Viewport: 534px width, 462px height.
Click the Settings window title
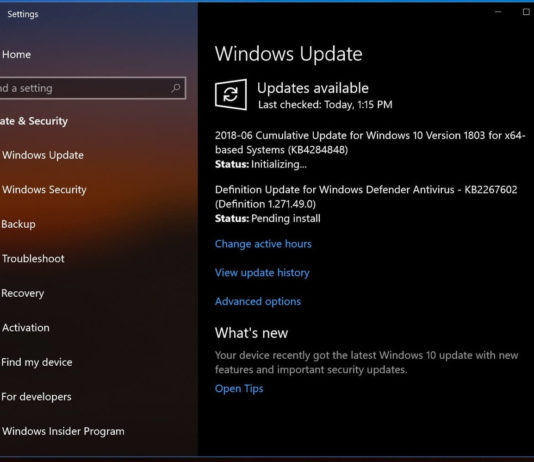tap(23, 14)
